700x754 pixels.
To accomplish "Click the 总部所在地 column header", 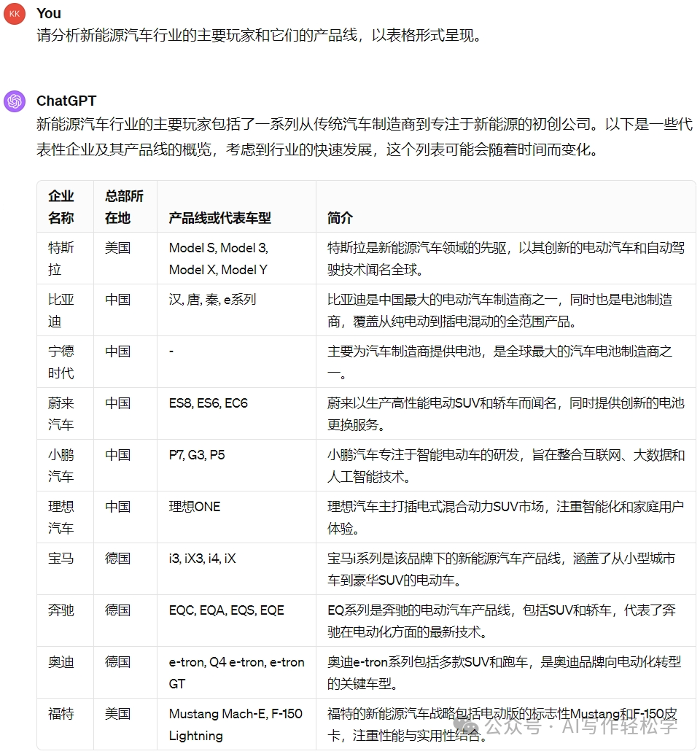I will 124,207.
